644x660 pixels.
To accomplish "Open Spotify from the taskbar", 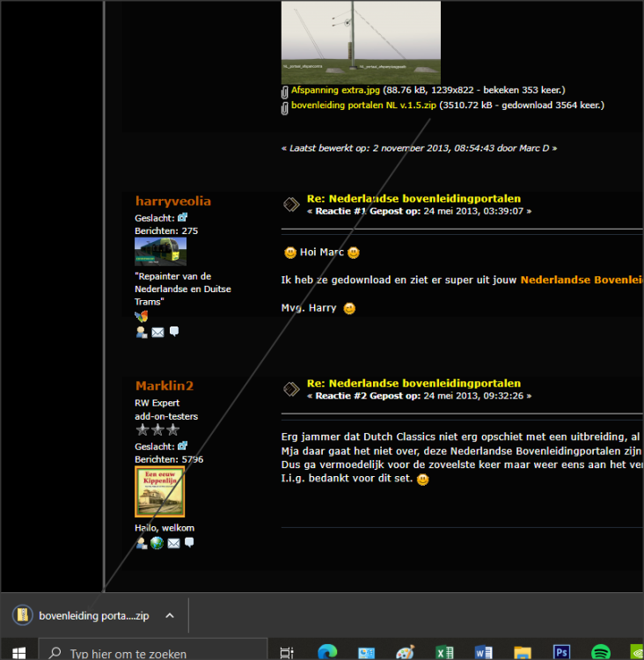I will point(602,652).
